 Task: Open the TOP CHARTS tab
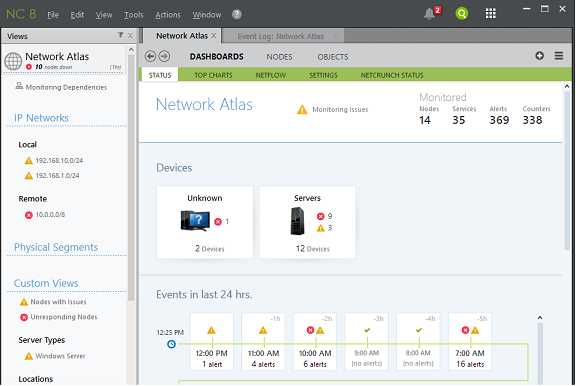pos(213,75)
